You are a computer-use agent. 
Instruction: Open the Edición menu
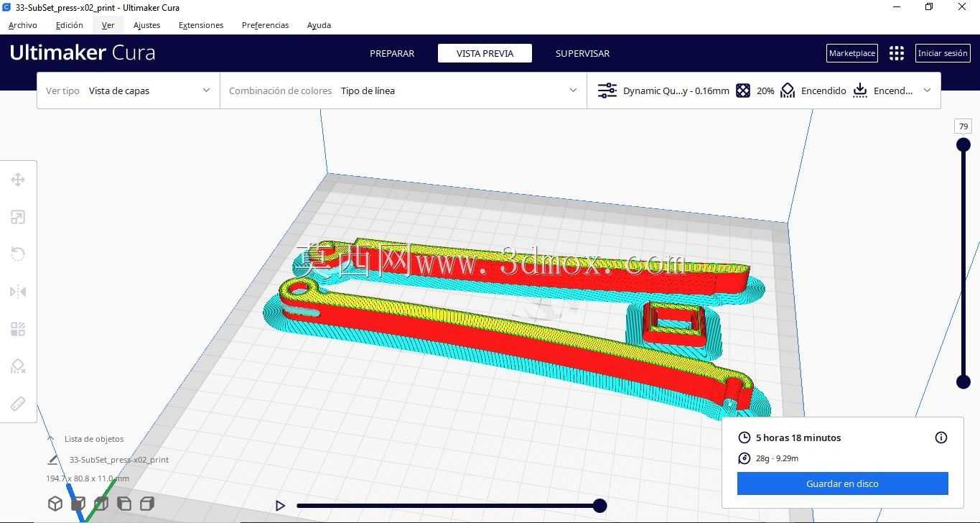point(70,25)
